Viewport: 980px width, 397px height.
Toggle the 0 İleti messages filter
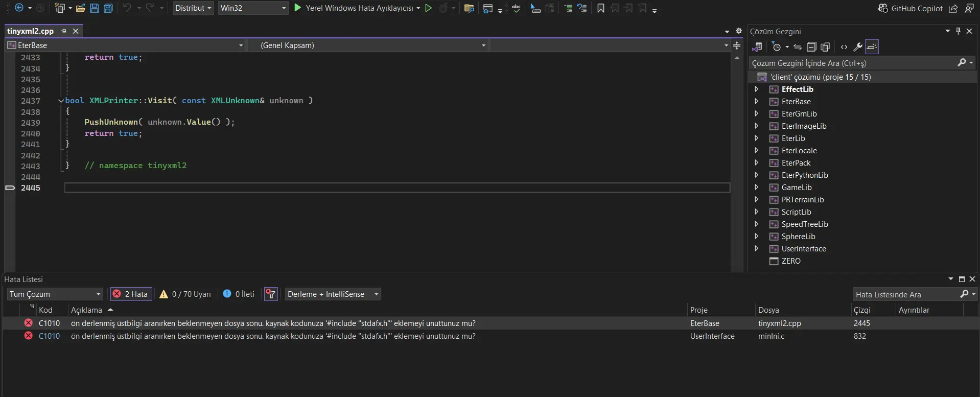239,294
